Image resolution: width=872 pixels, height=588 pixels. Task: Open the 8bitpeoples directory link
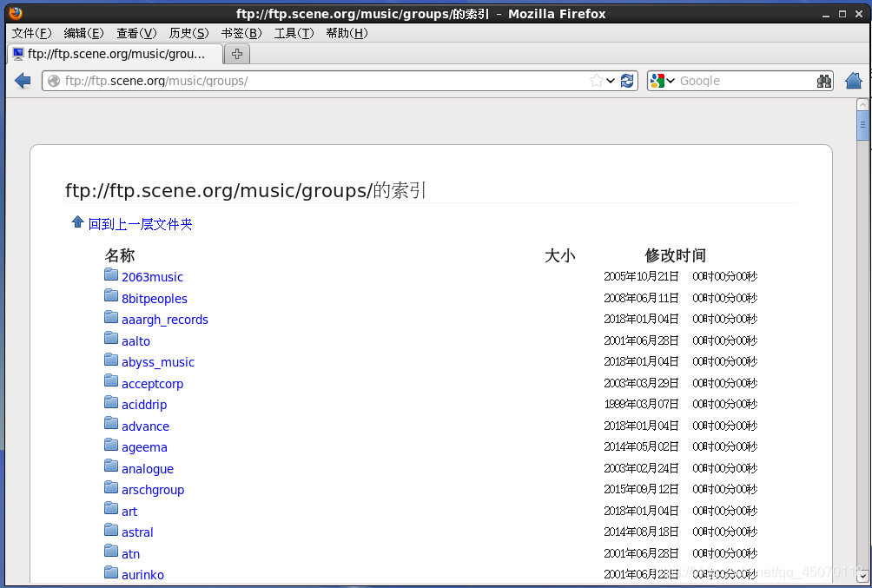(x=155, y=299)
